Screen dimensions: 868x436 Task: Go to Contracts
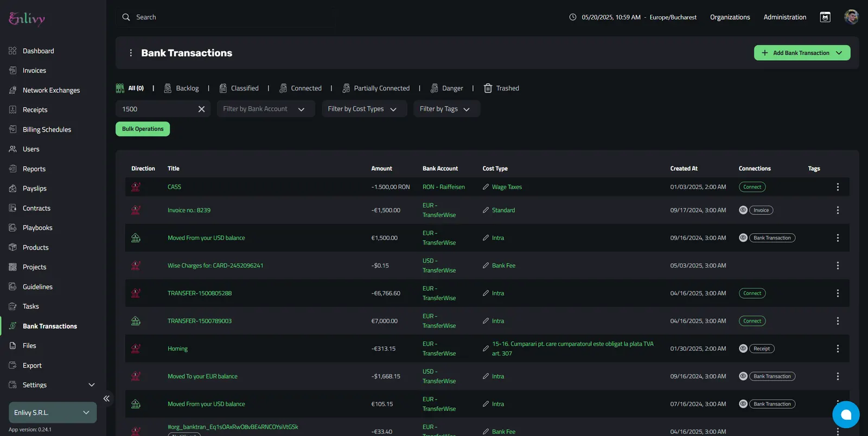[36, 208]
